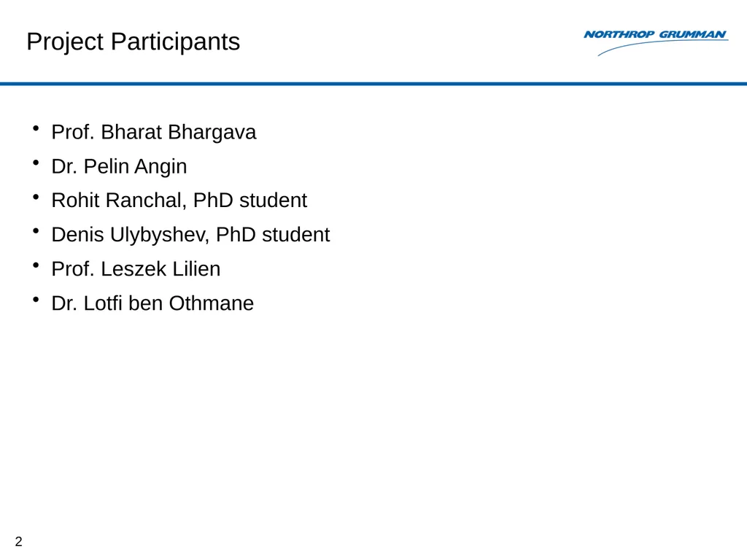
Task: Select the Dr. Pelin Angin entry
Action: 119,167
